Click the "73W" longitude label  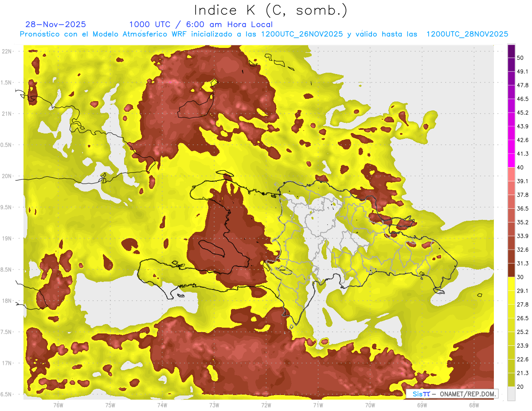[x=214, y=405]
